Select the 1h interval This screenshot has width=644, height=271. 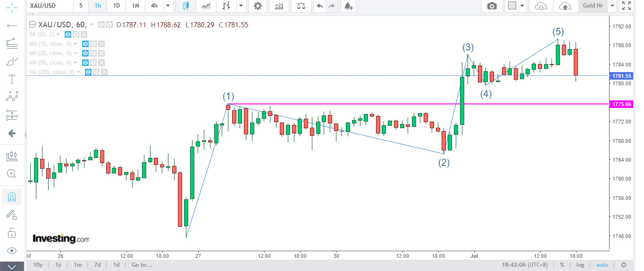click(98, 6)
